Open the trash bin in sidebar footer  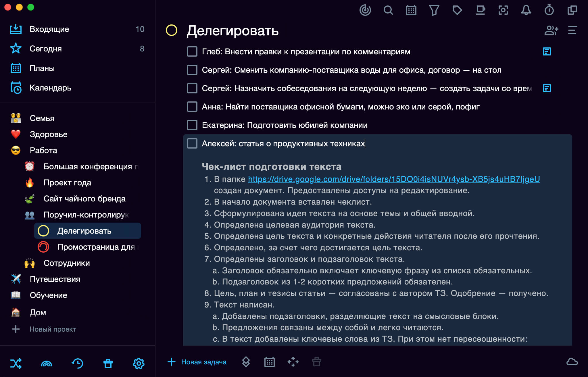(x=108, y=363)
